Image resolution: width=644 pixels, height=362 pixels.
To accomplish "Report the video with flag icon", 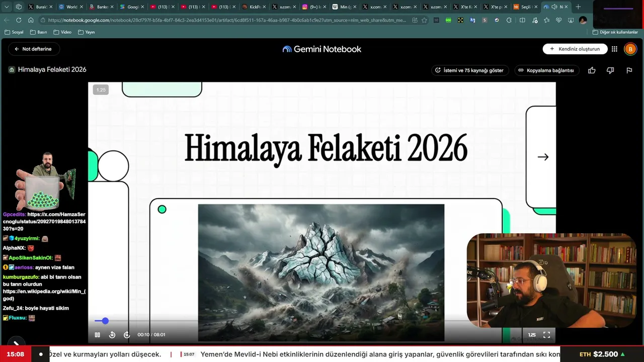I will click(x=629, y=70).
